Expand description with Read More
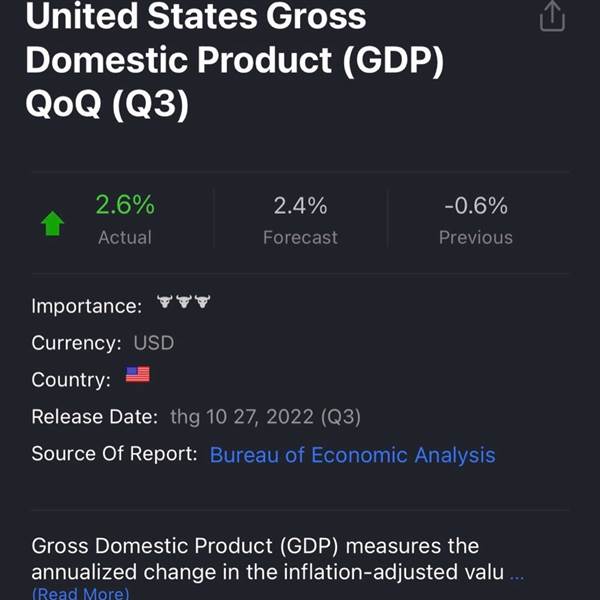The height and width of the screenshot is (600, 600). click(81, 593)
